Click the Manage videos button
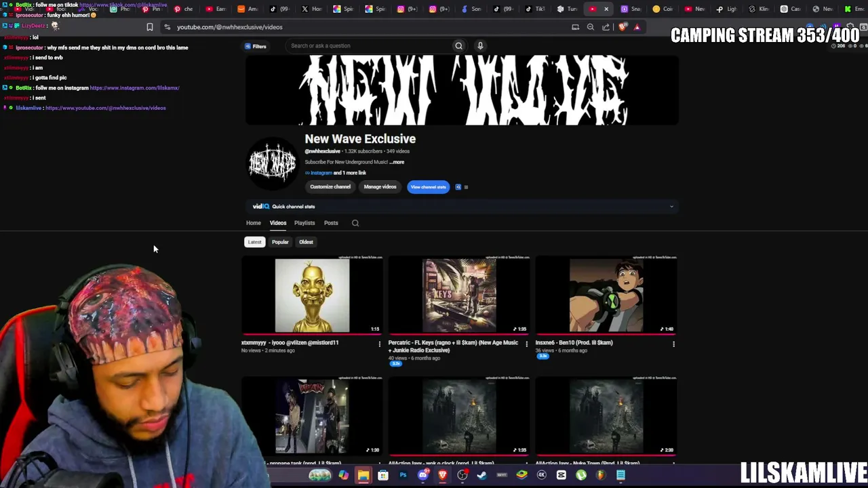The image size is (868, 488). [380, 187]
